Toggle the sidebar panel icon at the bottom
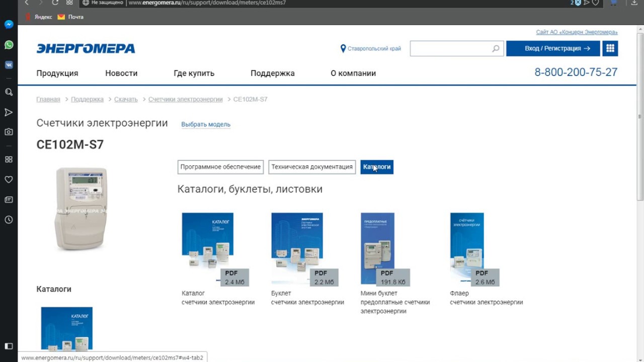644x362 pixels. click(9, 346)
